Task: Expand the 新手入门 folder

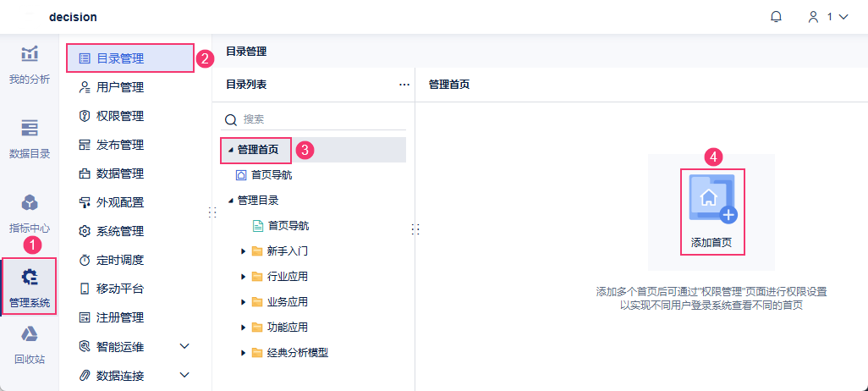Action: tap(243, 251)
